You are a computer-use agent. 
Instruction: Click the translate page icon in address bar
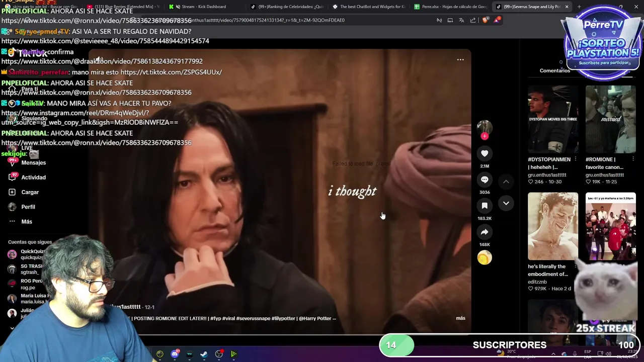pyautogui.click(x=461, y=20)
